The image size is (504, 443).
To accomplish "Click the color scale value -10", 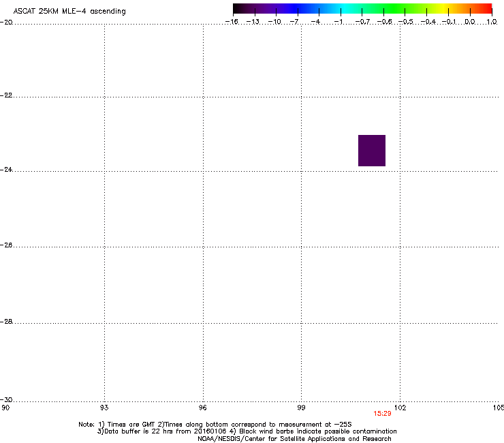I will pyautogui.click(x=274, y=22).
